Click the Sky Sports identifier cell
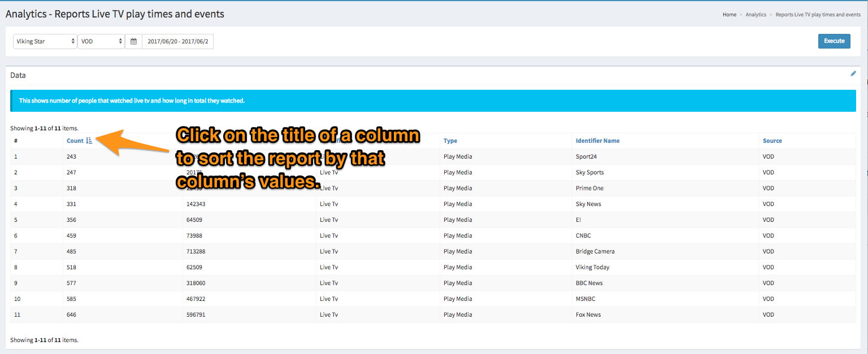 (589, 172)
